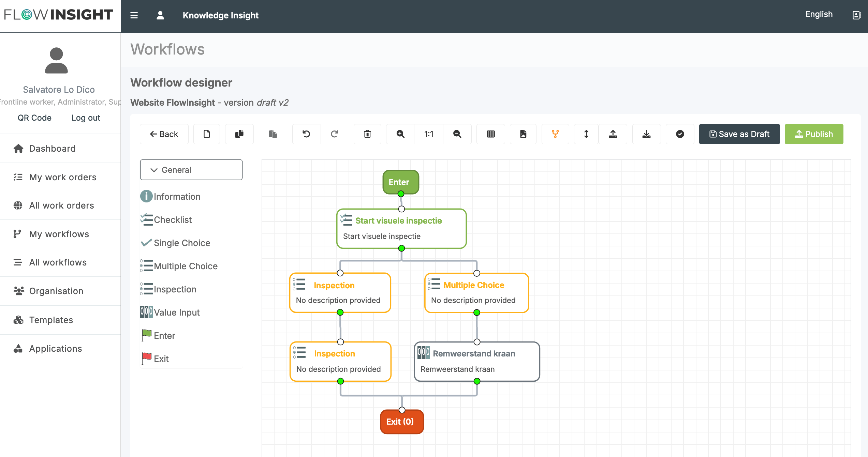Click the delete trash icon
This screenshot has width=868, height=457.
click(x=367, y=134)
